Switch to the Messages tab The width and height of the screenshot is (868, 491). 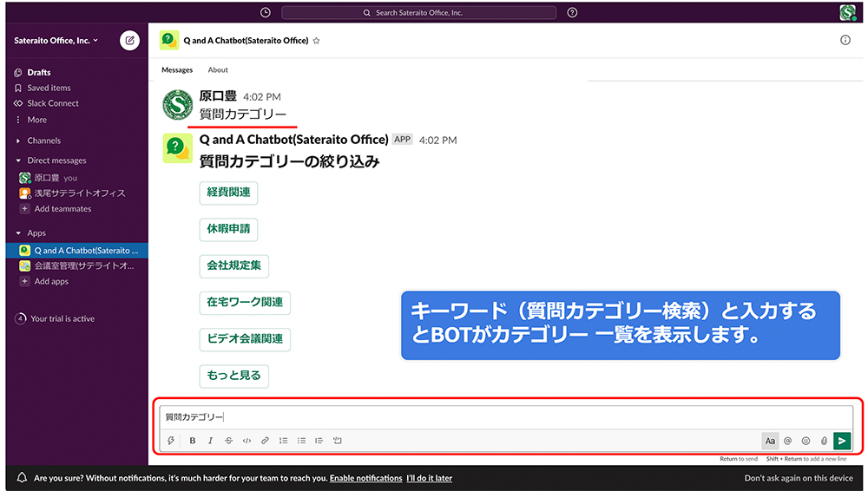[177, 69]
